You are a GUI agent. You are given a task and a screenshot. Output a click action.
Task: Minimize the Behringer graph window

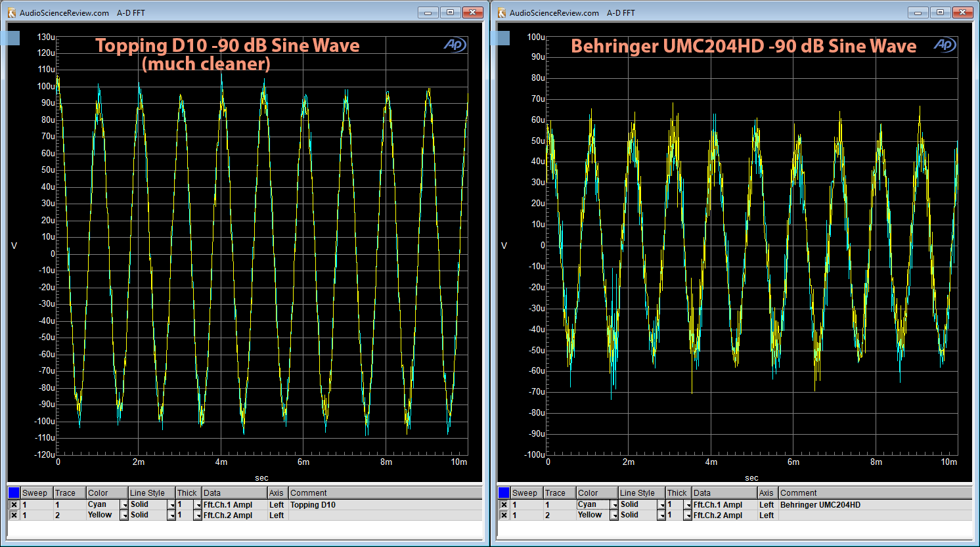918,12
